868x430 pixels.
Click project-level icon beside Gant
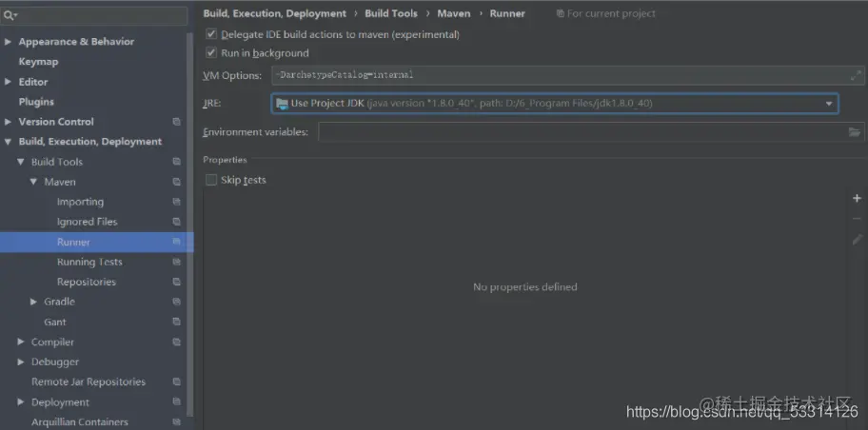pos(177,322)
